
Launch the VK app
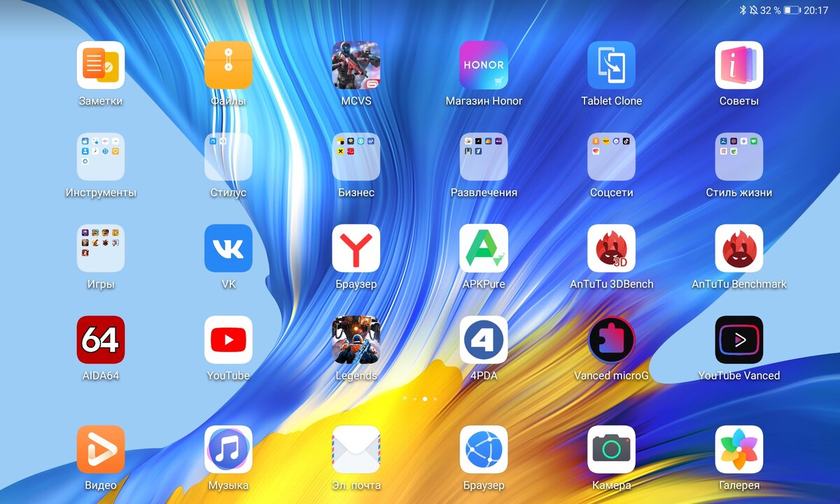(228, 248)
